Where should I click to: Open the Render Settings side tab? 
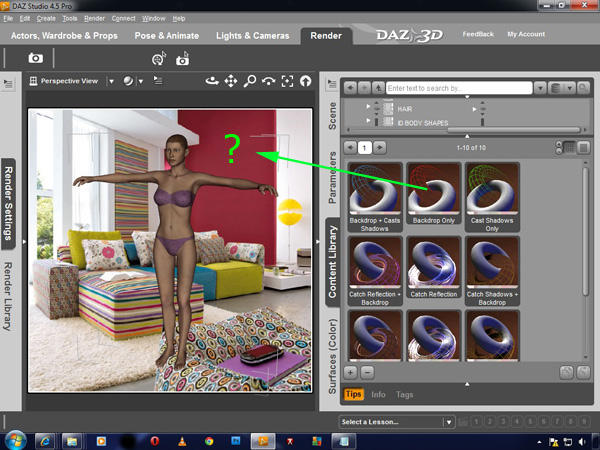[x=8, y=204]
